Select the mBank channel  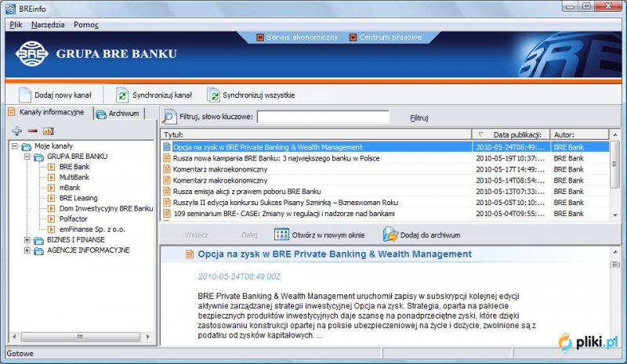70,187
